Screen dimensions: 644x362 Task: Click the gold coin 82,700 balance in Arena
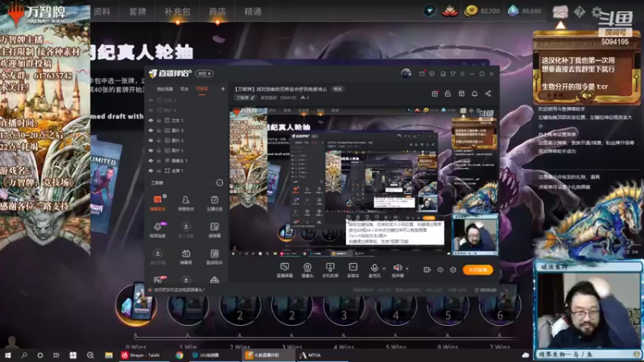click(481, 11)
